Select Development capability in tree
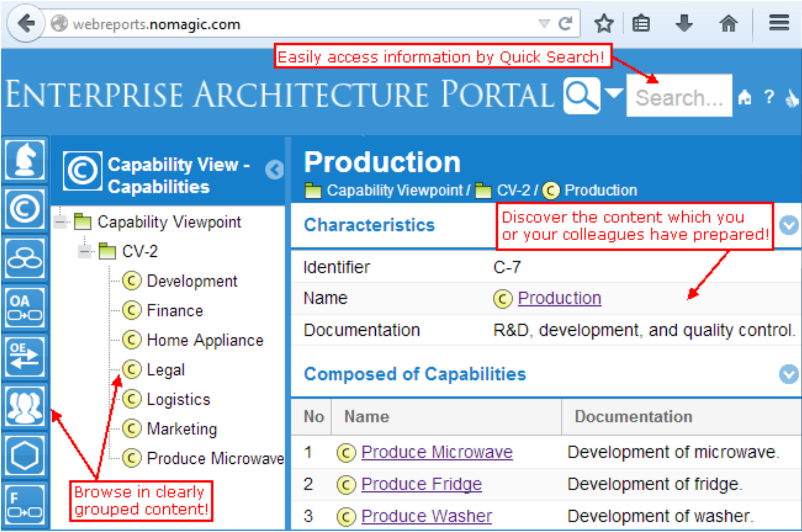 coord(180,281)
